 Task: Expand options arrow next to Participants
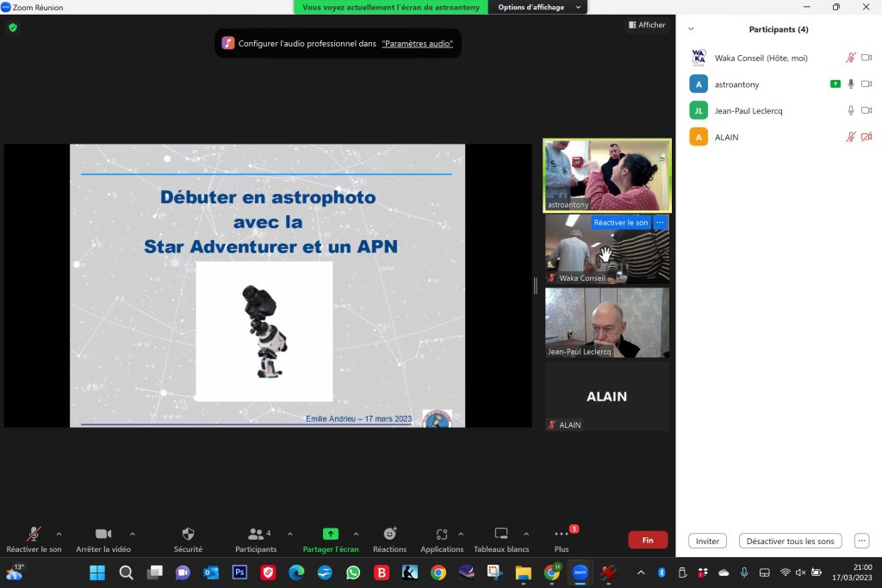tap(289, 534)
